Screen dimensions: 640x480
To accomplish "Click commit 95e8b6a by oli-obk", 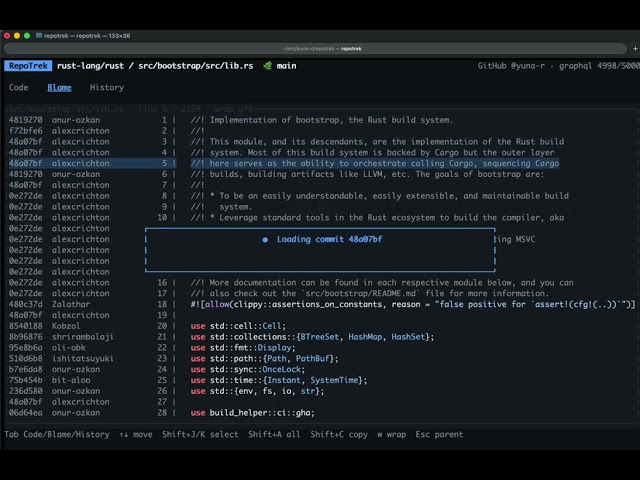I will 25,348.
